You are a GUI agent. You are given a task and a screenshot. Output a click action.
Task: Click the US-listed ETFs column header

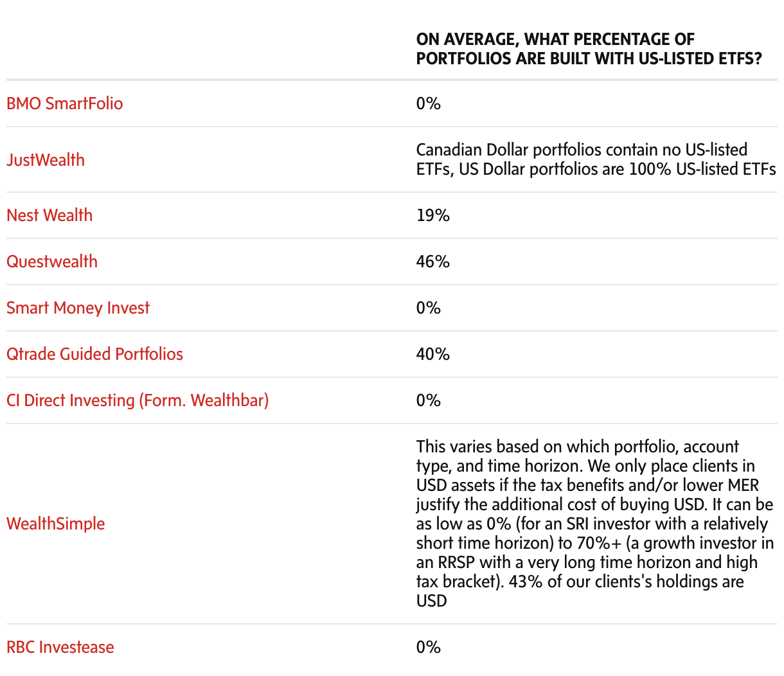click(x=589, y=49)
